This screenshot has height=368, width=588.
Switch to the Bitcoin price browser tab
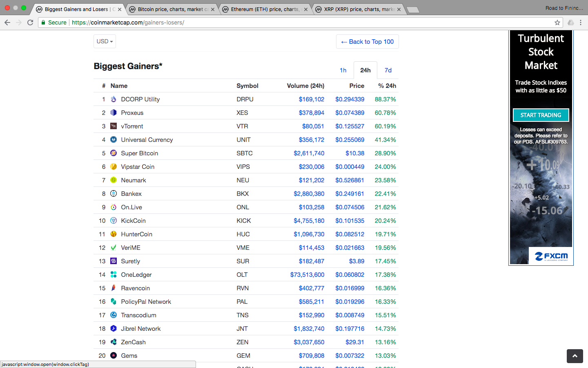click(171, 9)
